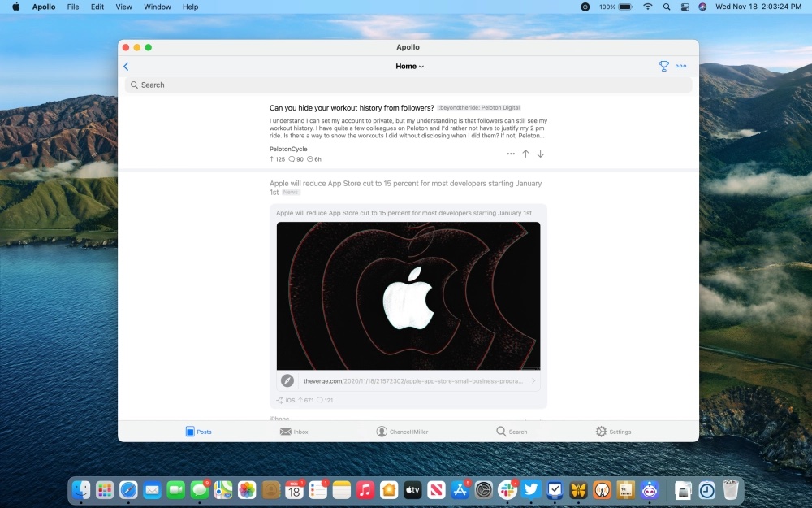Switch to the Search tab in the bottom bar
This screenshot has width=812, height=508.
(512, 432)
